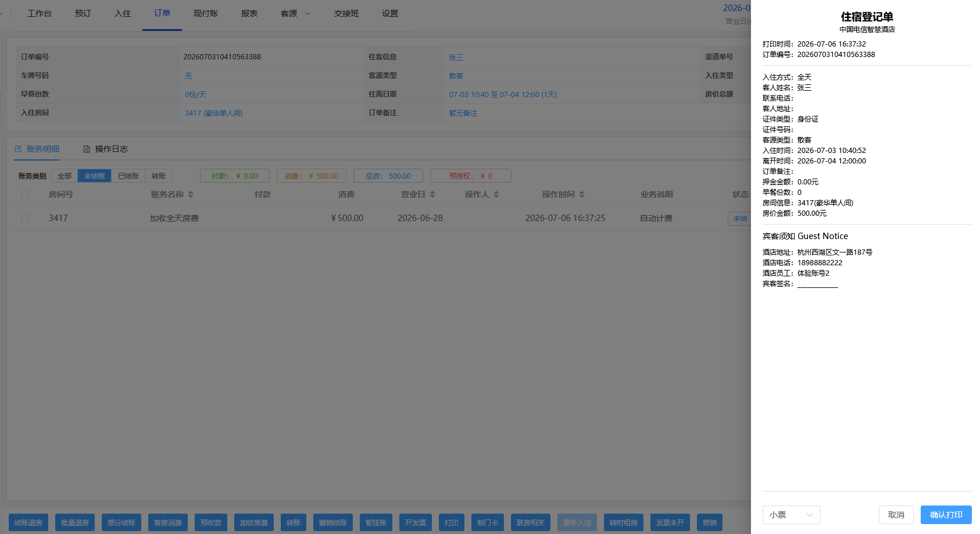Viewport: 980px width, 534px height.
Task: Click the 账务明细 tab edit icon
Action: coord(18,149)
